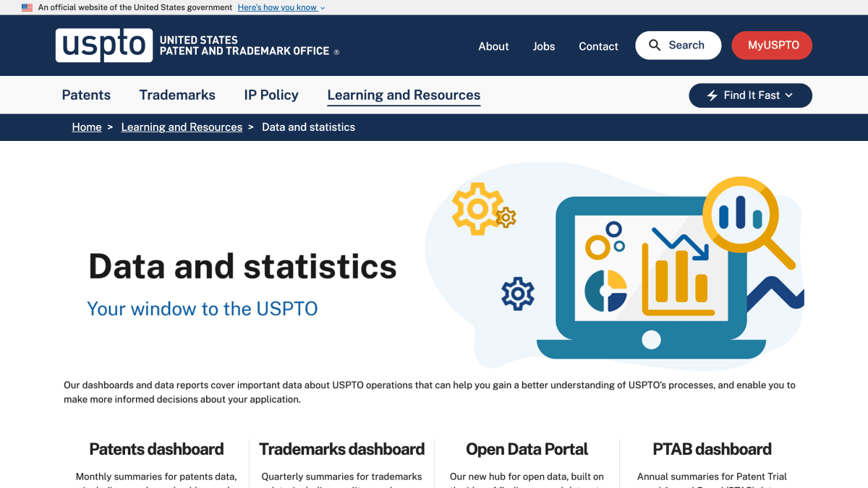The height and width of the screenshot is (488, 868).
Task: Click "Your window to the USPTO" subtitle
Action: click(x=203, y=309)
